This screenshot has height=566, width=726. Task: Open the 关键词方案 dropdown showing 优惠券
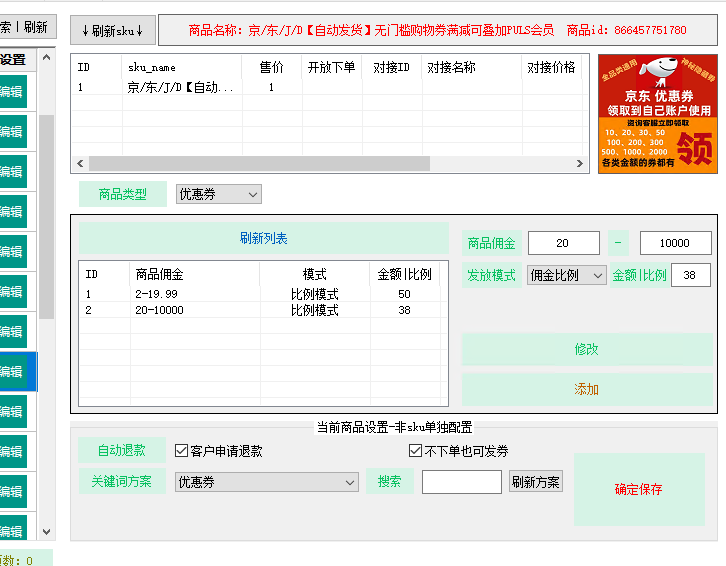click(x=267, y=482)
